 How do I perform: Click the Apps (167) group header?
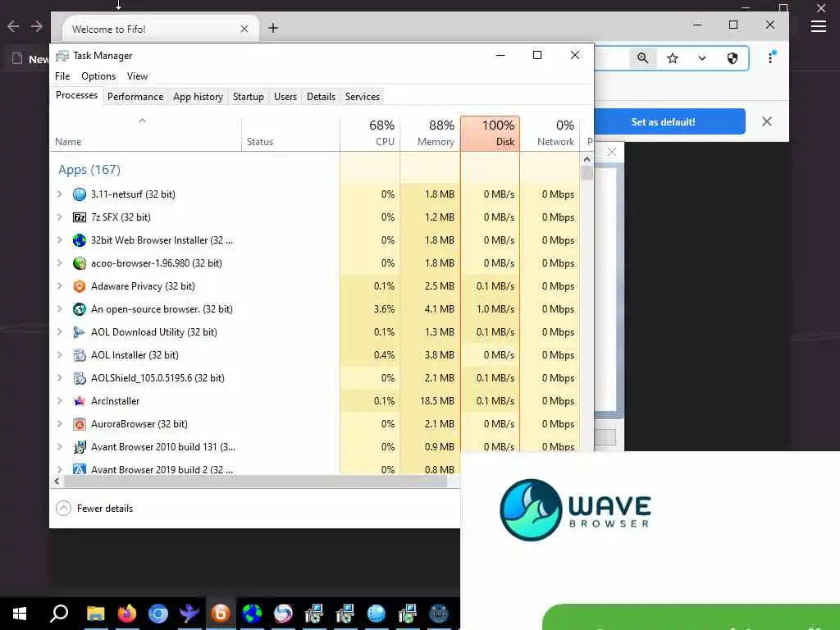[x=89, y=170]
